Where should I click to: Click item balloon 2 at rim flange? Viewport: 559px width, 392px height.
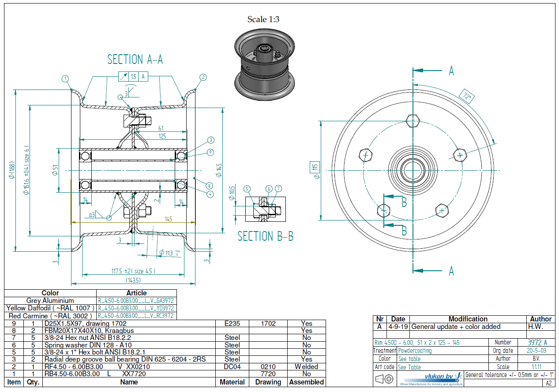click(203, 77)
